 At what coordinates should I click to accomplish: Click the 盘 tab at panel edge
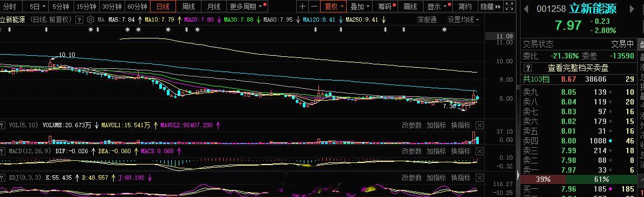pos(641,44)
